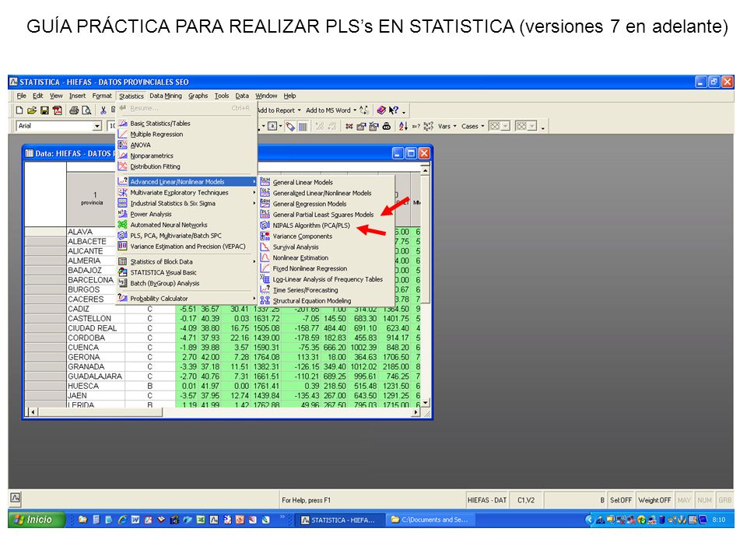This screenshot has width=747, height=560.
Task: Click the New document icon
Action: tap(19, 110)
